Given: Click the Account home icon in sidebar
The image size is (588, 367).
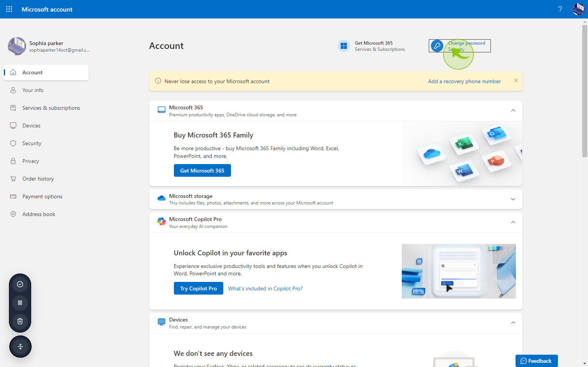Looking at the screenshot, I should [x=13, y=72].
